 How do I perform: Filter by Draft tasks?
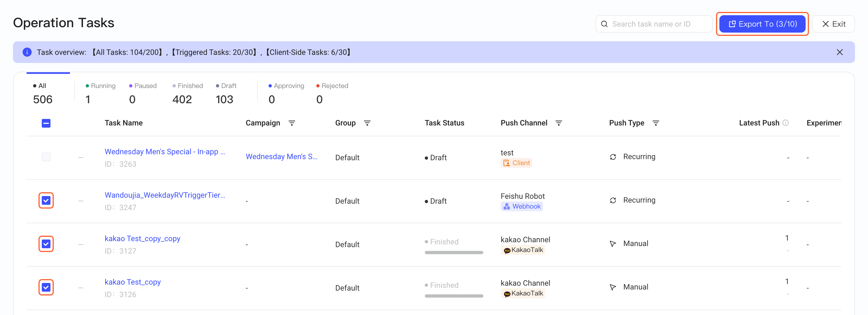(x=226, y=93)
